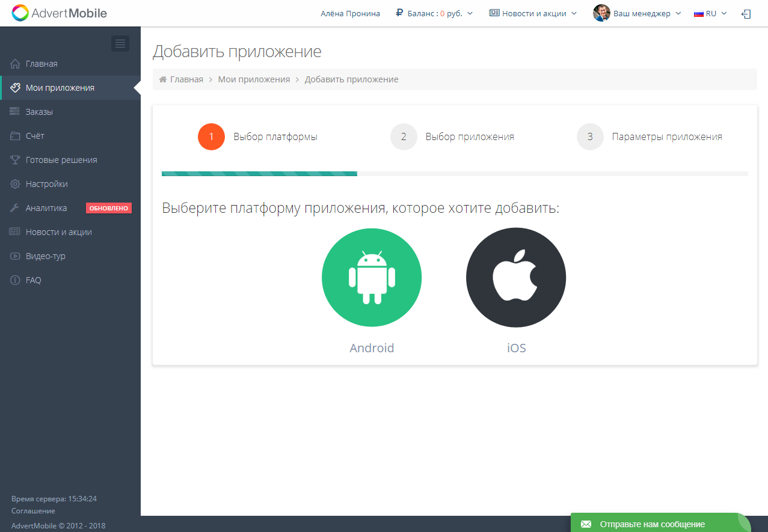Viewport: 768px width, 532px height.
Task: Expand the RU language selector
Action: 710,13
